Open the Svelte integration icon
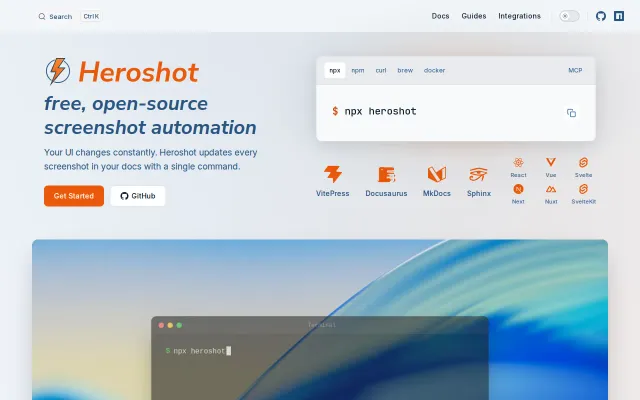This screenshot has width=640, height=400. 583,162
